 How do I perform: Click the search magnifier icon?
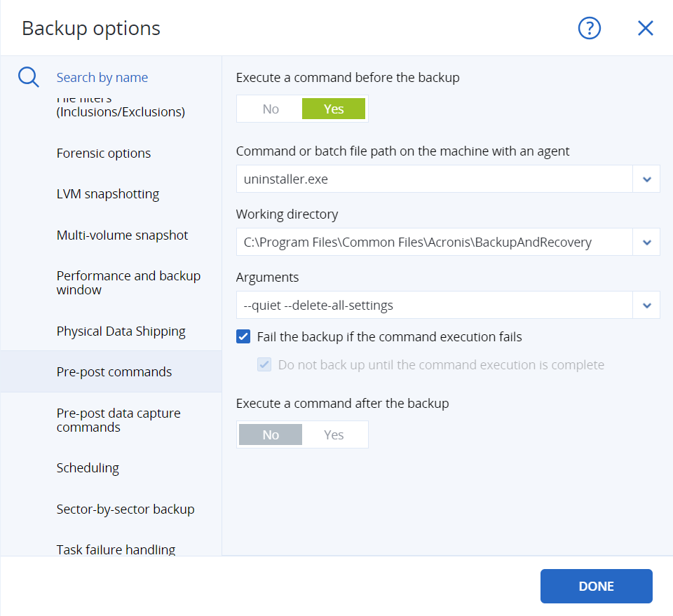(x=28, y=77)
